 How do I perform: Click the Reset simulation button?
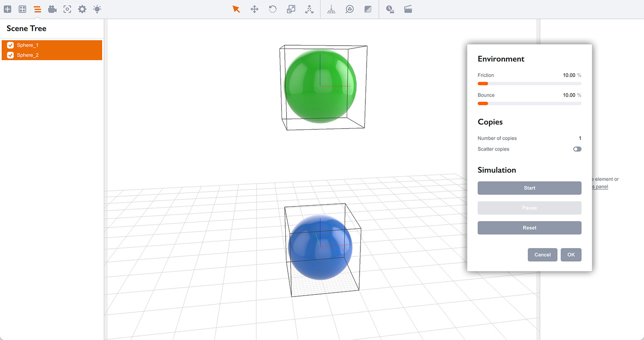point(529,228)
